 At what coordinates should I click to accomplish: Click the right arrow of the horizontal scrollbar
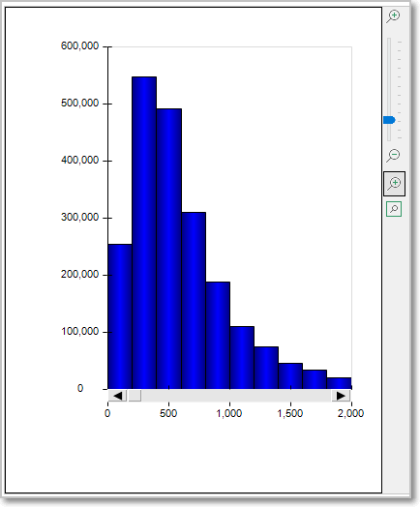click(x=341, y=396)
